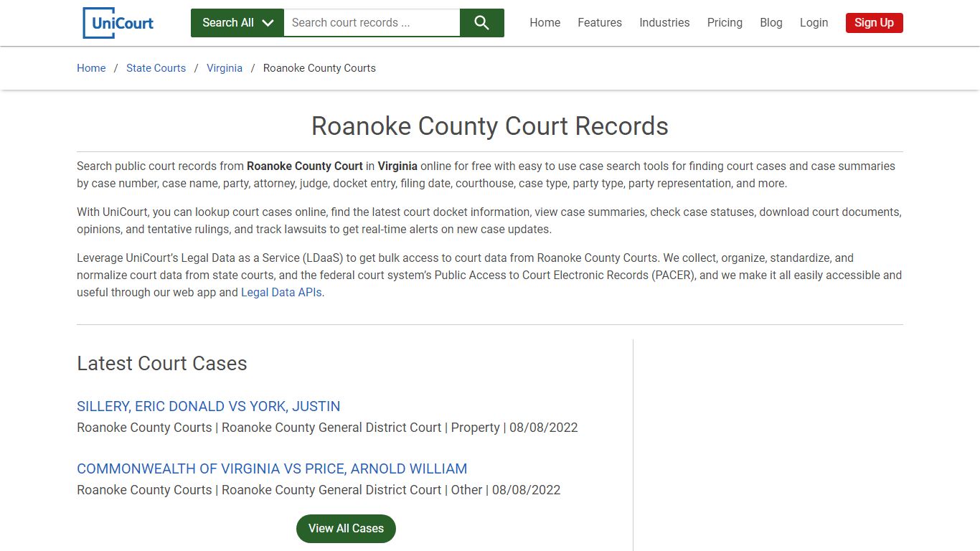Open the Home menu item
Screen dimensions: 980x551
(x=545, y=23)
